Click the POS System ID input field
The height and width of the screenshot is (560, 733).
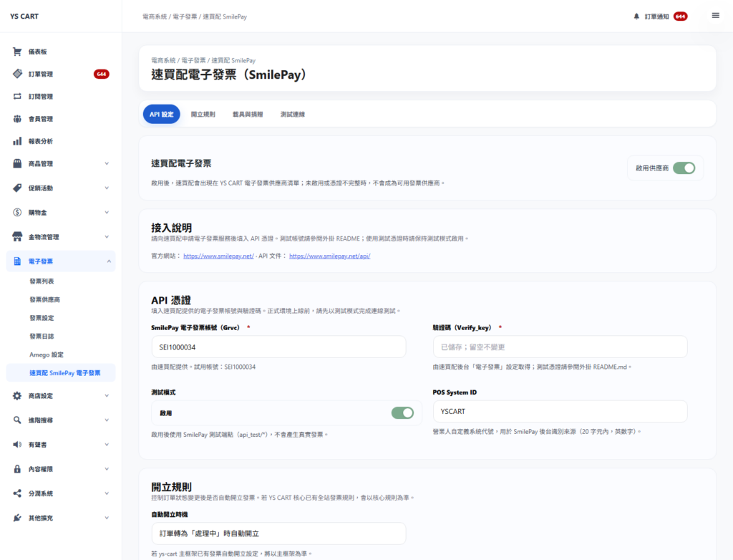[x=560, y=411]
